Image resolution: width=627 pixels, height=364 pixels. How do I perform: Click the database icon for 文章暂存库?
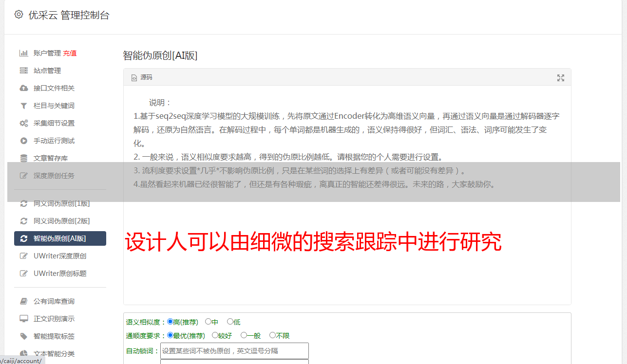[23, 158]
